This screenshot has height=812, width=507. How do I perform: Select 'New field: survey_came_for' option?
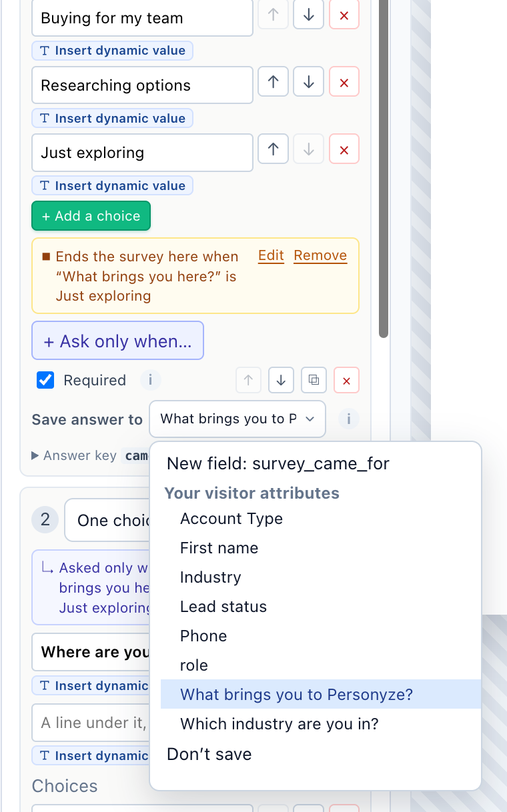(278, 464)
